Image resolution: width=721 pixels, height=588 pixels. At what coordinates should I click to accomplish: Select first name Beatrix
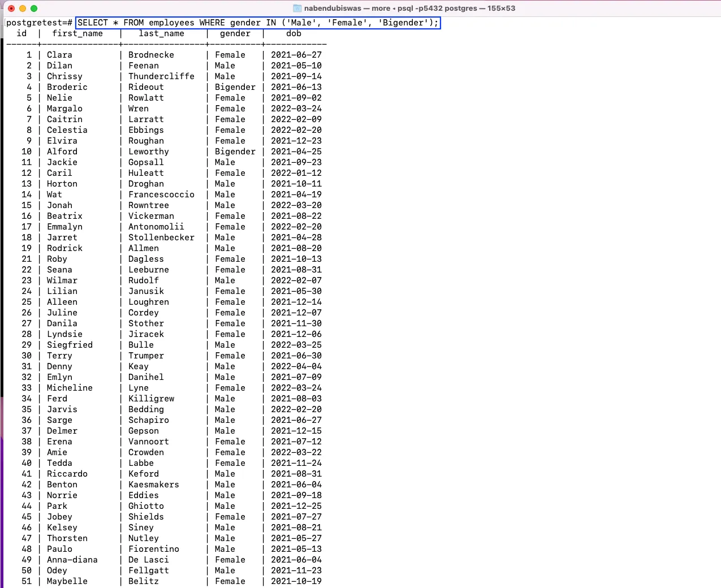[64, 216]
